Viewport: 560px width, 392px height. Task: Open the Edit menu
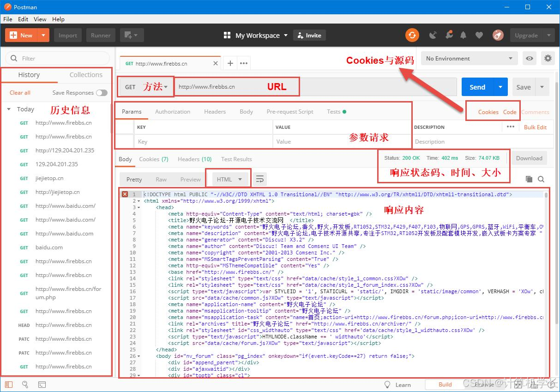(23, 19)
